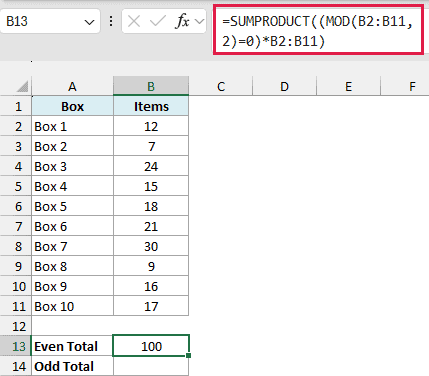
Task: Click the 'Items' header cell
Action: click(151, 107)
